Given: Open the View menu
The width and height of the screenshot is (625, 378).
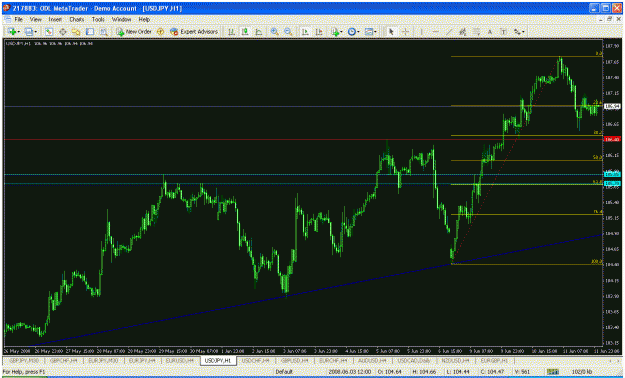Looking at the screenshot, I should point(35,19).
